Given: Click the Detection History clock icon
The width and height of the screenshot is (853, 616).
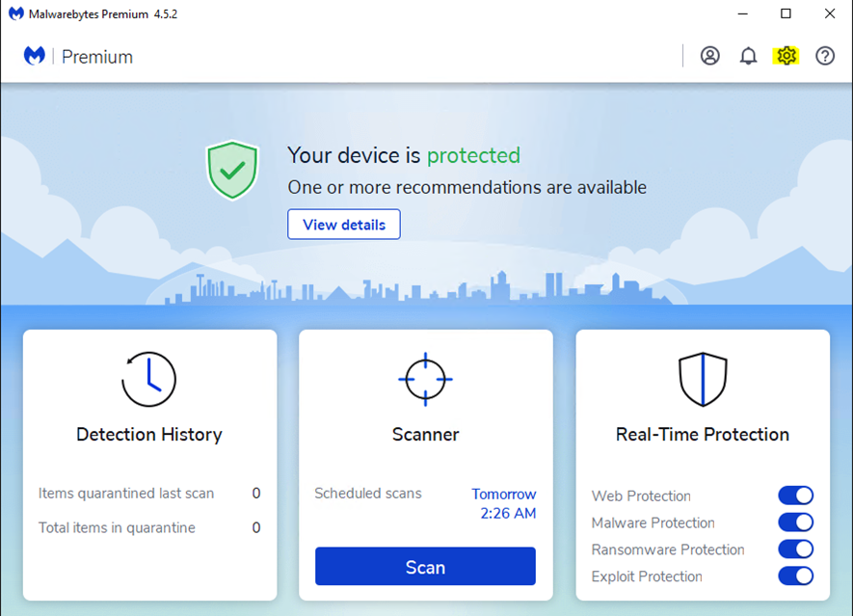Looking at the screenshot, I should [149, 379].
